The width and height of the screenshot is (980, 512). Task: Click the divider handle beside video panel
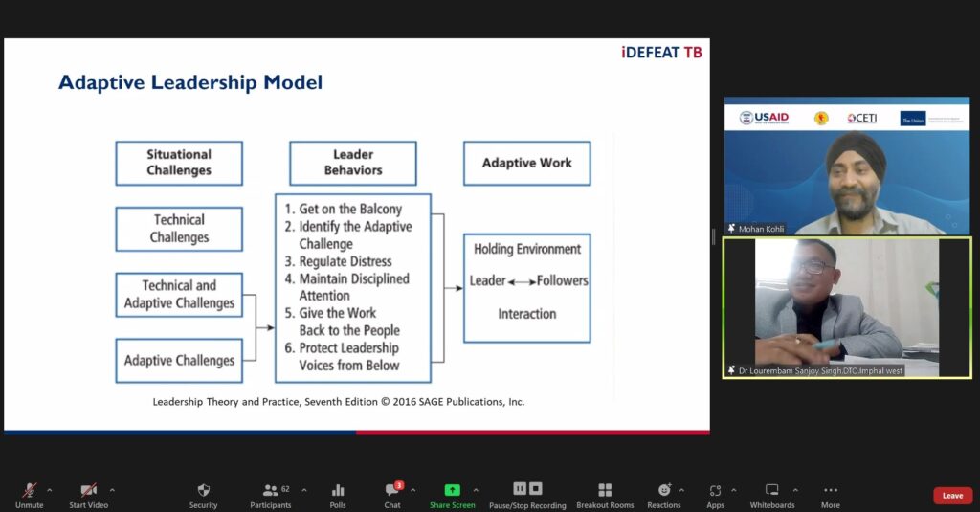(x=713, y=238)
